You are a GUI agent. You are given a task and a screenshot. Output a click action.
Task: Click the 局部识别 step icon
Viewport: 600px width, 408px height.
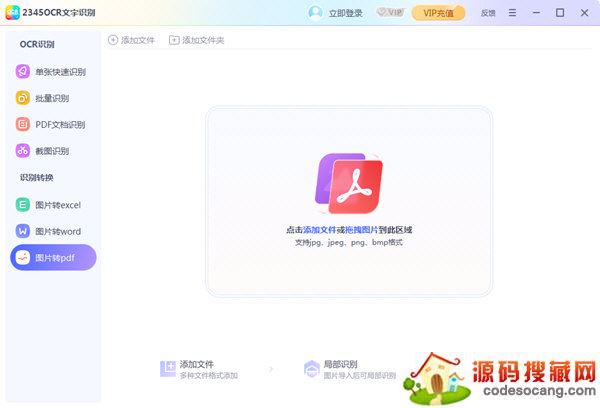pos(311,369)
